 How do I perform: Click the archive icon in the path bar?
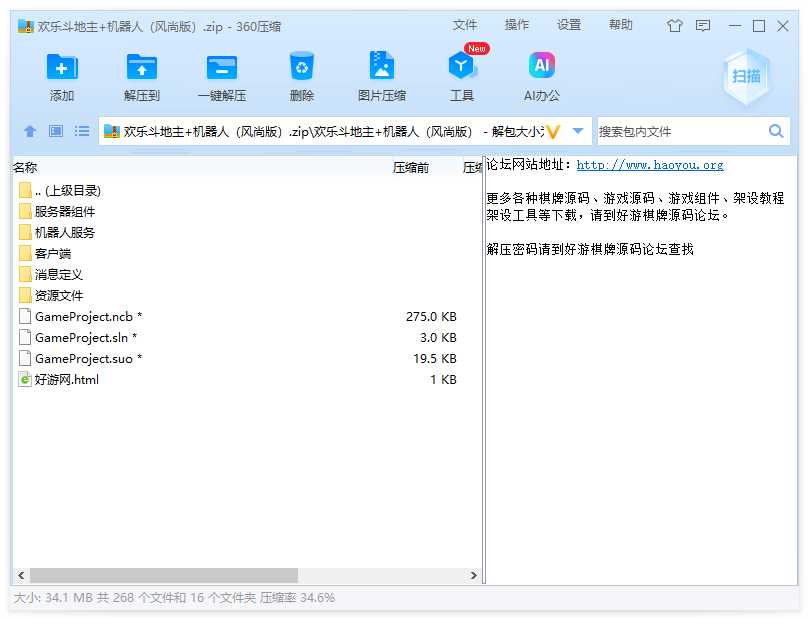(112, 132)
